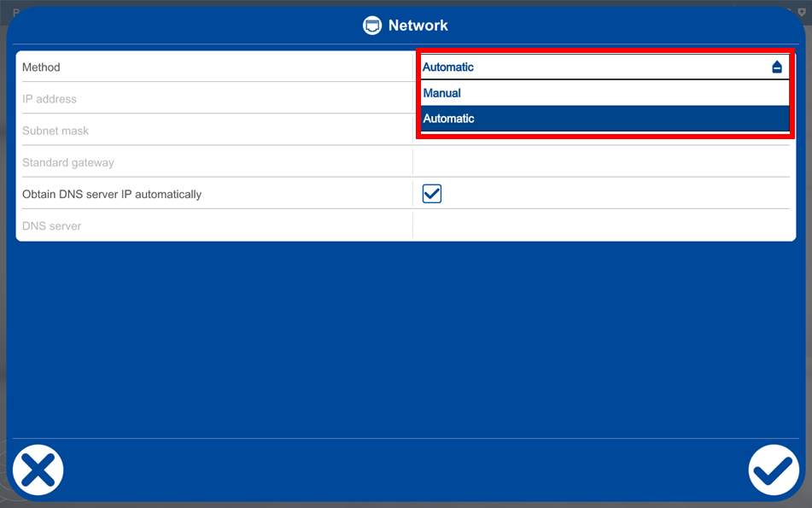Click the Standard gateway input field
Image resolution: width=812 pixels, height=508 pixels.
601,162
